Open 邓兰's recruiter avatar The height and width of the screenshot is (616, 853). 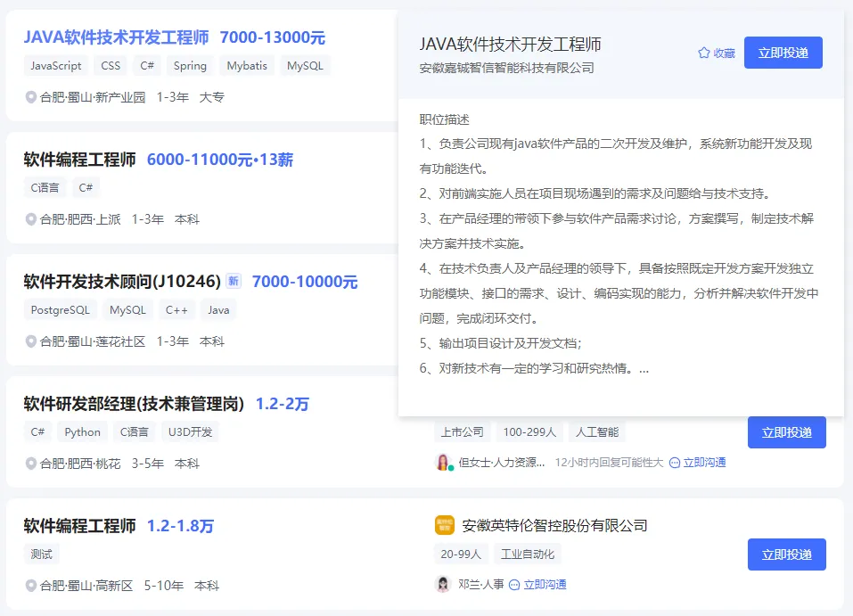(442, 584)
